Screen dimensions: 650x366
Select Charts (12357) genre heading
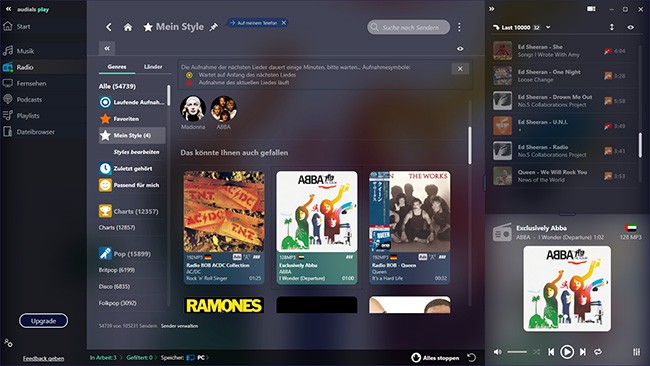129,211
